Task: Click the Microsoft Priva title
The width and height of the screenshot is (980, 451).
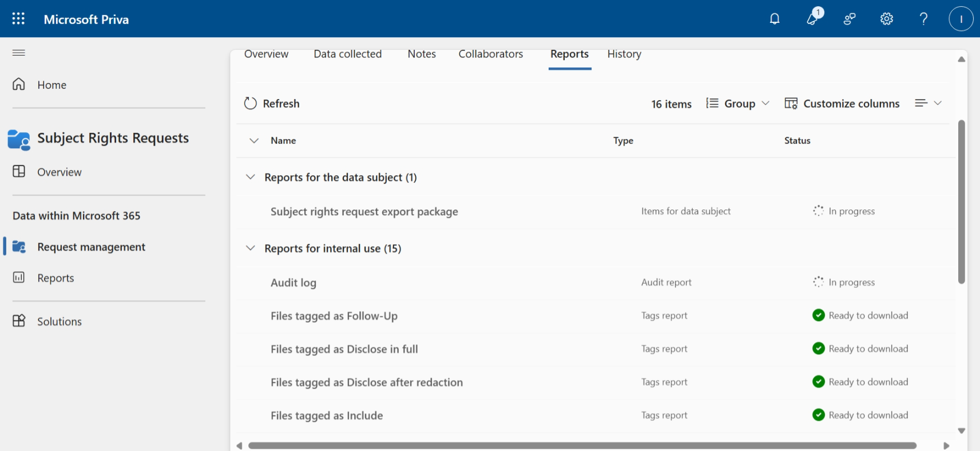Action: tap(86, 19)
